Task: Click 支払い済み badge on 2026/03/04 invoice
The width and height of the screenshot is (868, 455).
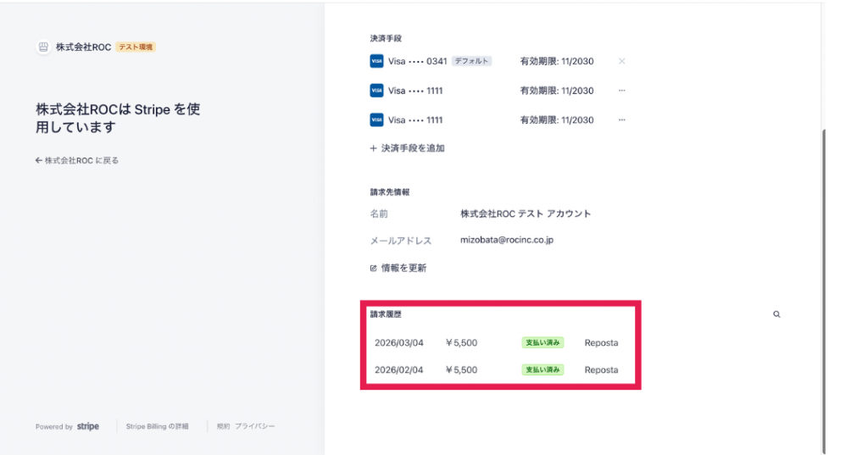Action: (542, 343)
